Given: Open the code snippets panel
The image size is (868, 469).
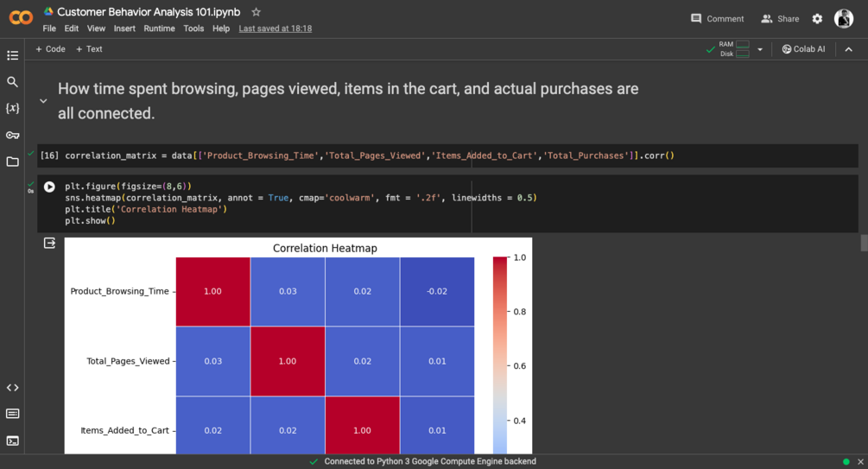Looking at the screenshot, I should [12, 388].
